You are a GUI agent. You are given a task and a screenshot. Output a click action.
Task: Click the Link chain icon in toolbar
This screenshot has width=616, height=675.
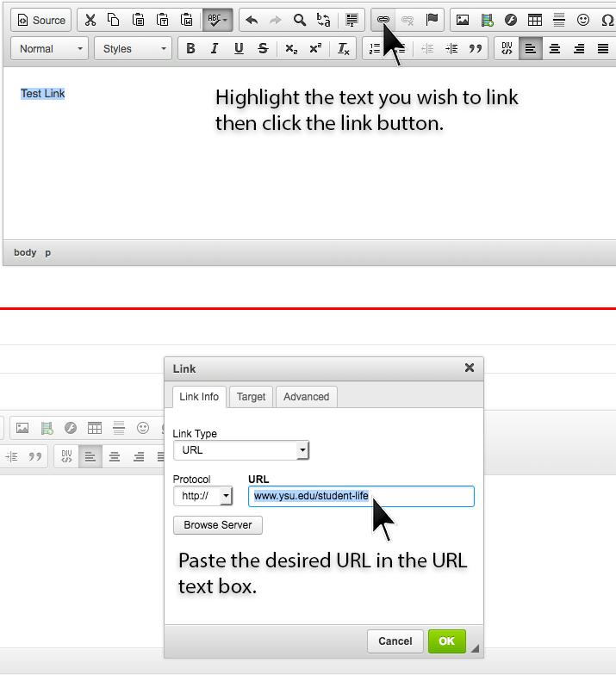coord(383,20)
